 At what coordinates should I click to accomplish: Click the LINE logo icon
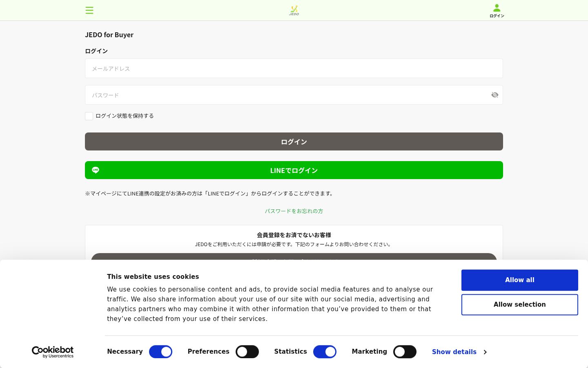coord(96,170)
